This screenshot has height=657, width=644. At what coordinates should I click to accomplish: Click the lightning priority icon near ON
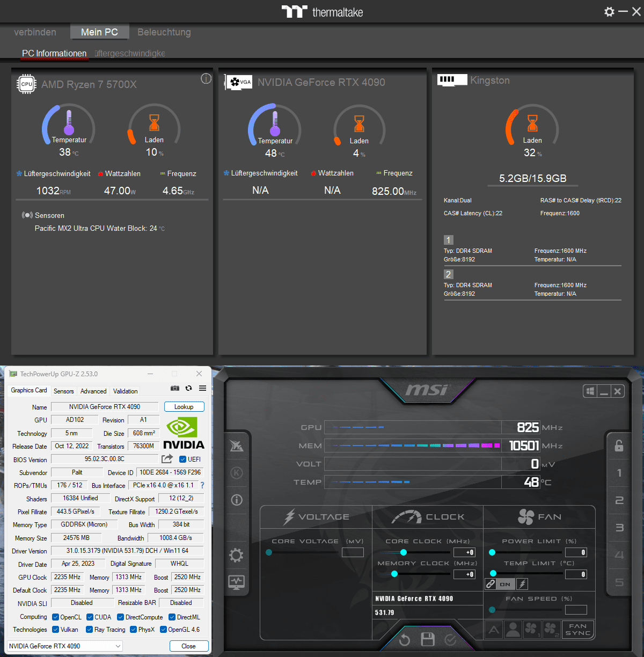click(523, 584)
